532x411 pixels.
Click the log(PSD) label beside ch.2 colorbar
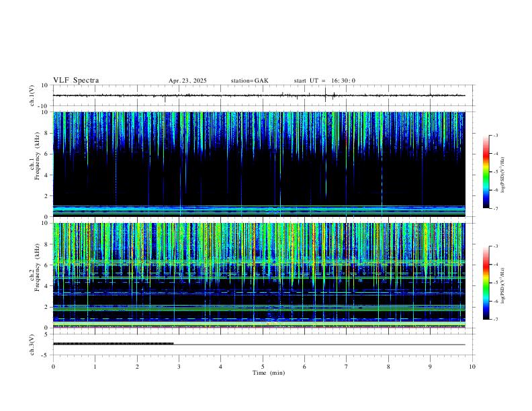(503, 285)
